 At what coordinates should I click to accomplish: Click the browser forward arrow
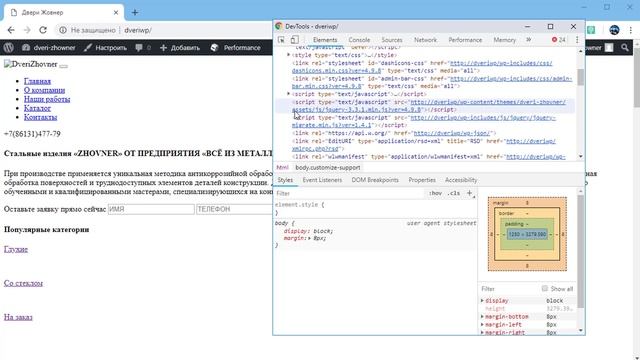(x=27, y=30)
